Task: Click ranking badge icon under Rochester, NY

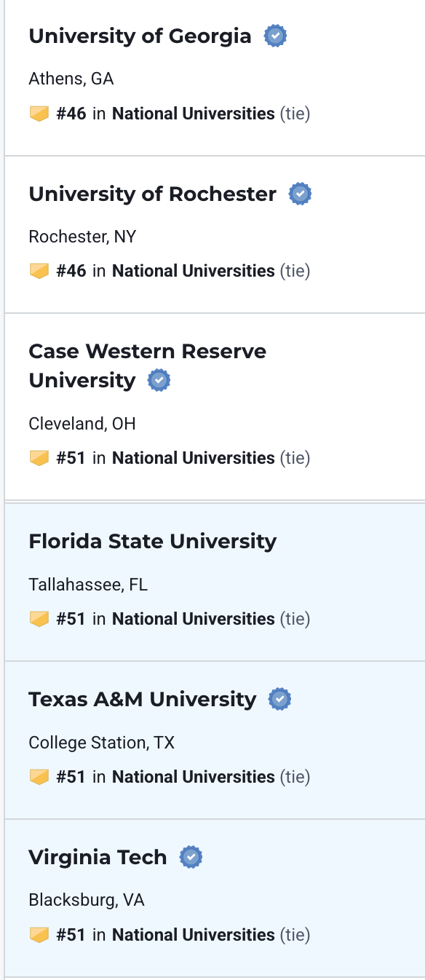Action: [x=39, y=271]
